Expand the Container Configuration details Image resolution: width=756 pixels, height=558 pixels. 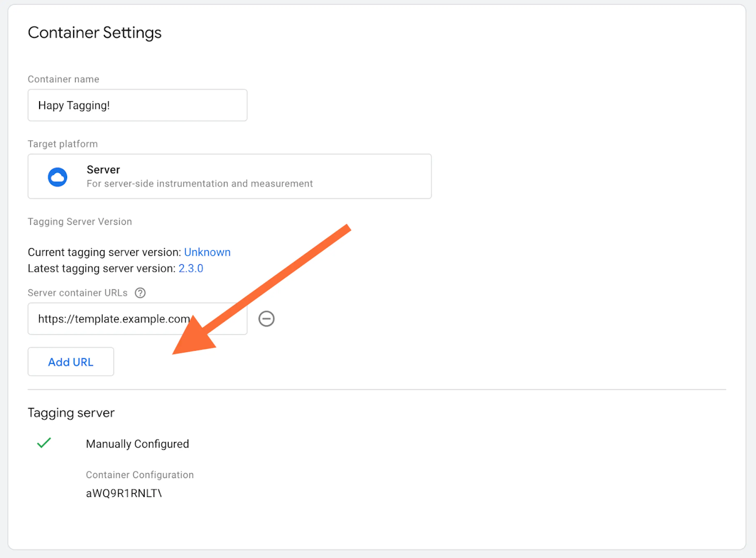tap(140, 475)
